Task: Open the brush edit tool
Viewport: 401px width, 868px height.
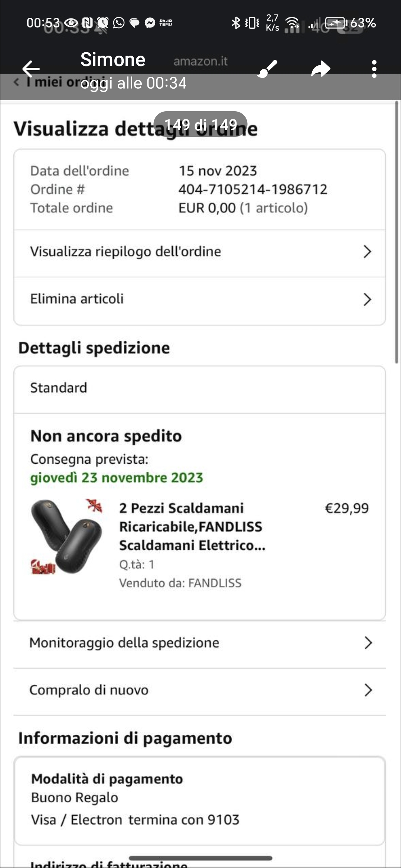Action: (268, 69)
